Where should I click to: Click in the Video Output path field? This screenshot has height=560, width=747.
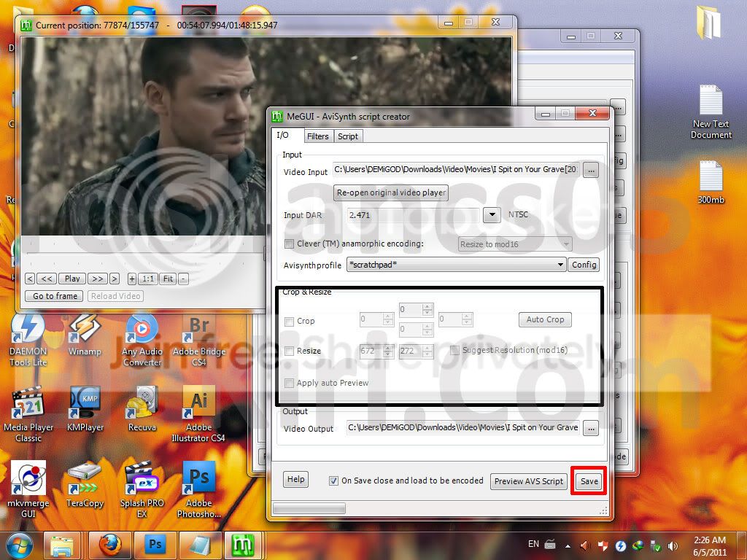pyautogui.click(x=463, y=427)
